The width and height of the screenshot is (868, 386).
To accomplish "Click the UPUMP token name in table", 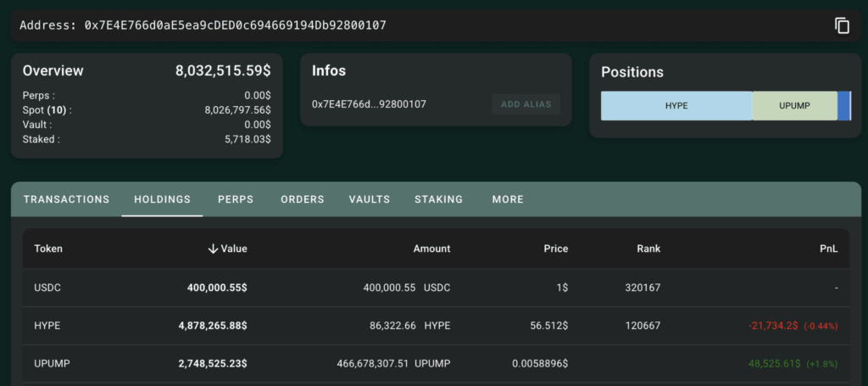I will 52,364.
